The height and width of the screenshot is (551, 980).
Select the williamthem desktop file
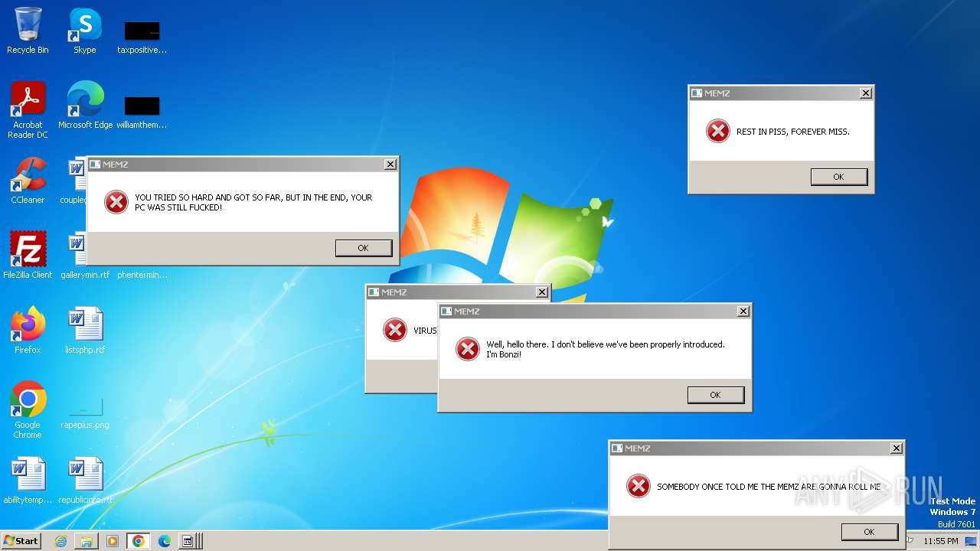(142, 112)
